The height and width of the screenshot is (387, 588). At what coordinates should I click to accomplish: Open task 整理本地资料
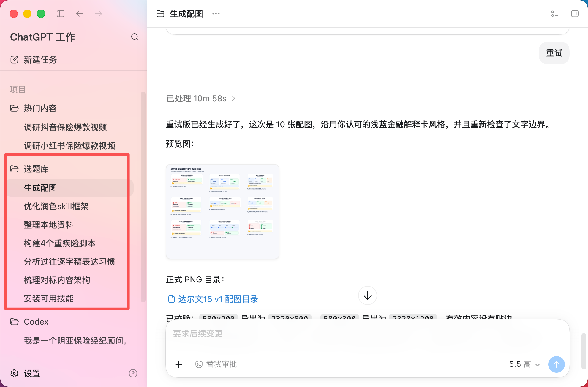pos(49,225)
